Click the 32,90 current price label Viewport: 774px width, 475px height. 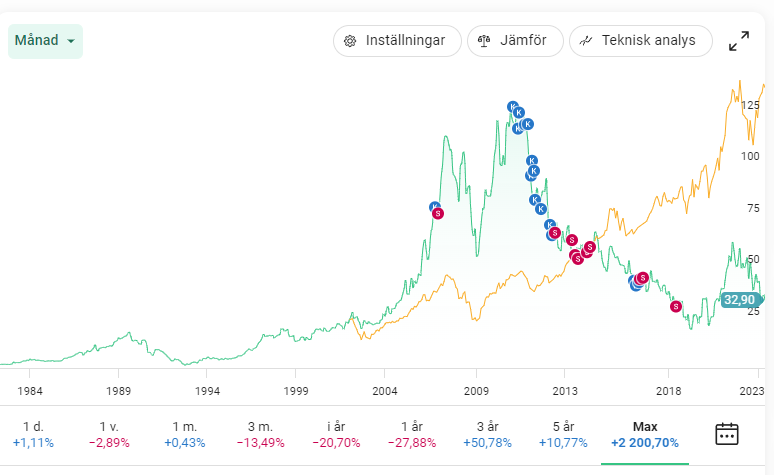tap(740, 299)
